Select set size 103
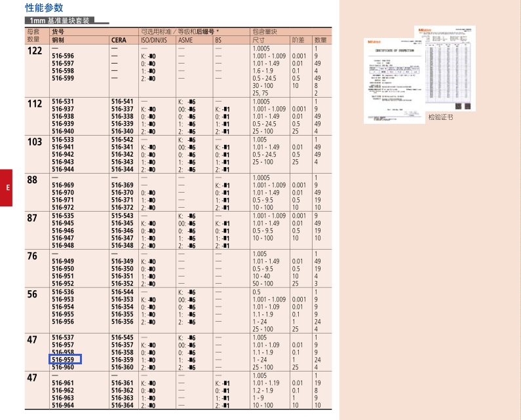This screenshot has width=521, height=420. [x=35, y=142]
